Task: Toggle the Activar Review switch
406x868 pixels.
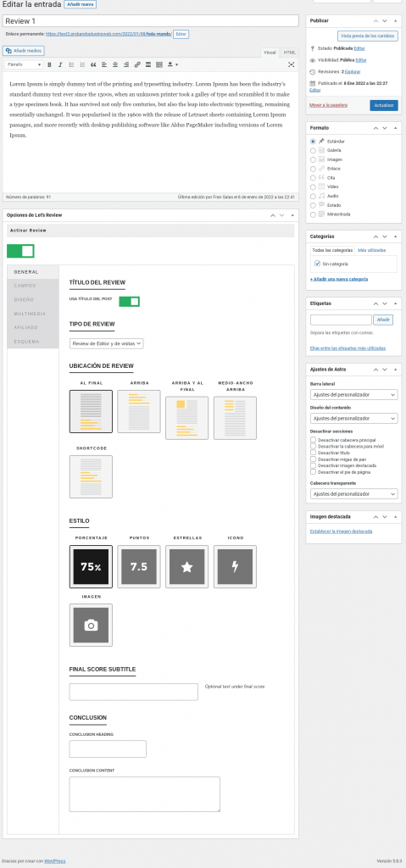Action: [20, 251]
